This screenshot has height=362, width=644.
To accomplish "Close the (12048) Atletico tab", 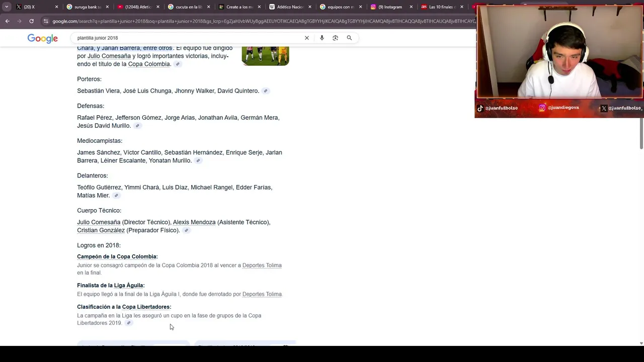I will (x=158, y=7).
